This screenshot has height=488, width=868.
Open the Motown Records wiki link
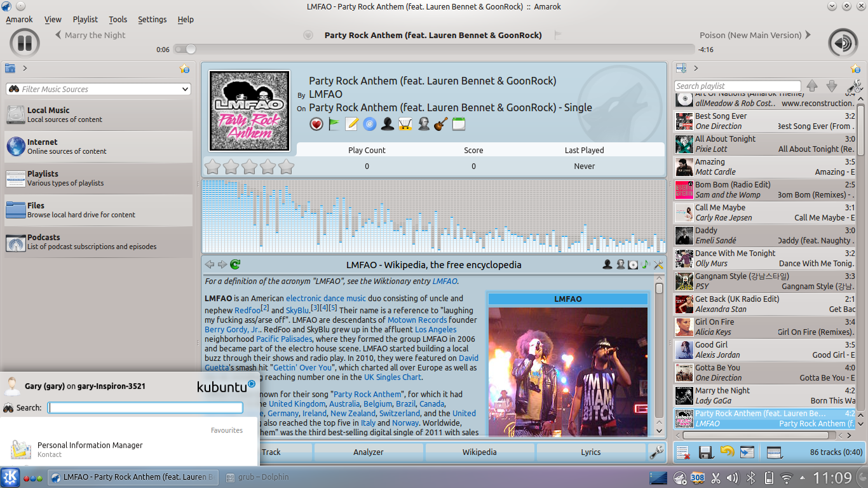418,320
